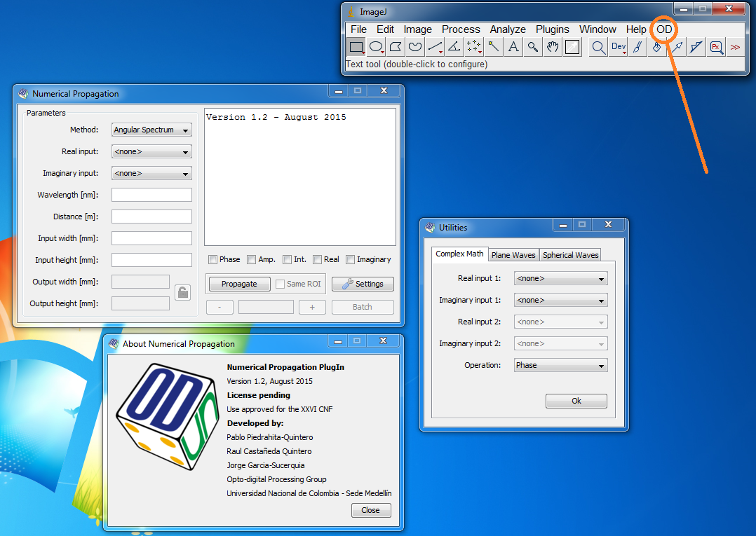
Task: Enable the Amp. checkbox
Action: (251, 259)
